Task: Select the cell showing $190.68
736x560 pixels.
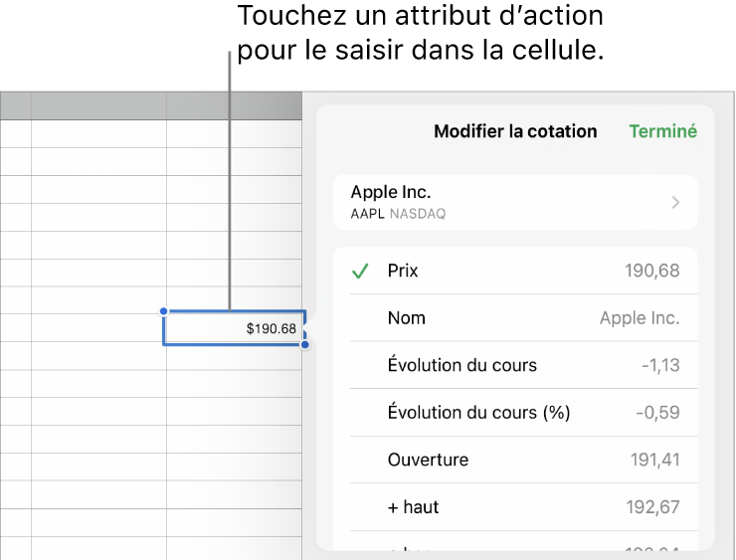Action: pos(235,328)
